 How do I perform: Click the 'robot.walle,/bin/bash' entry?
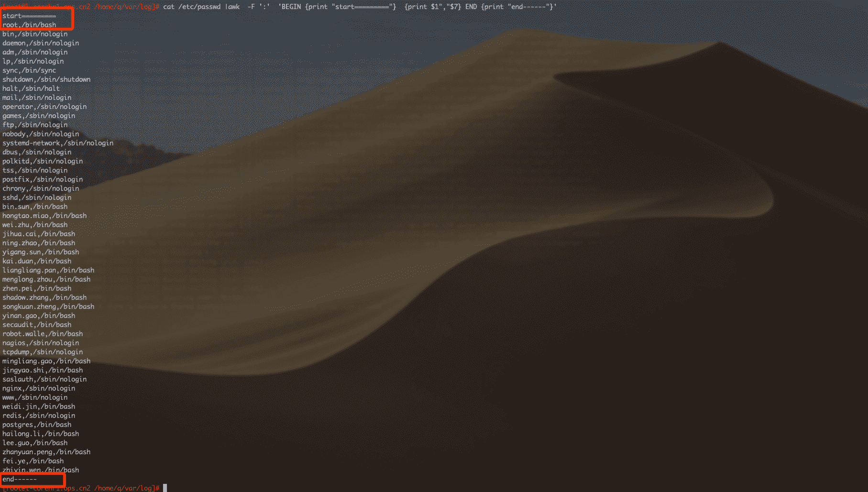click(43, 334)
